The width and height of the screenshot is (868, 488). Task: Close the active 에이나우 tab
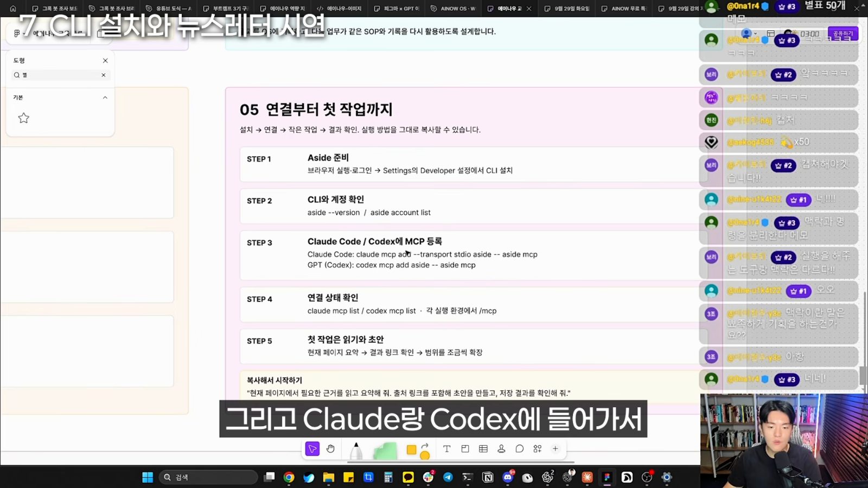[529, 9]
